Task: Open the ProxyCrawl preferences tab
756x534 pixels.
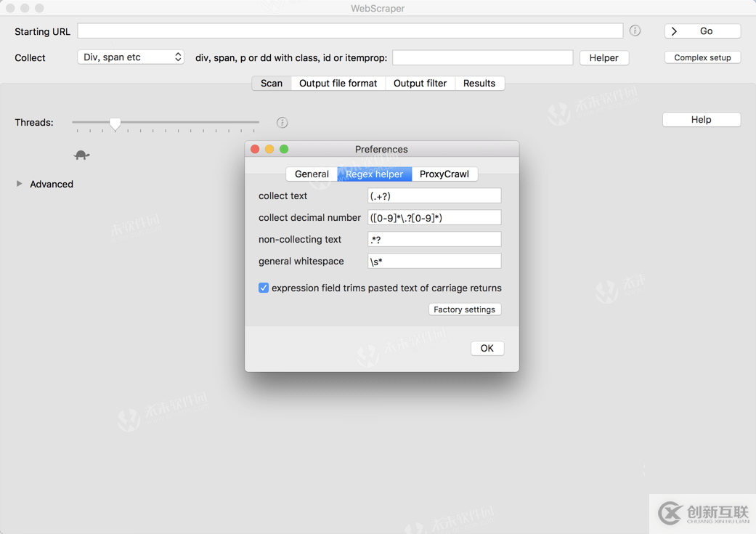Action: [445, 174]
